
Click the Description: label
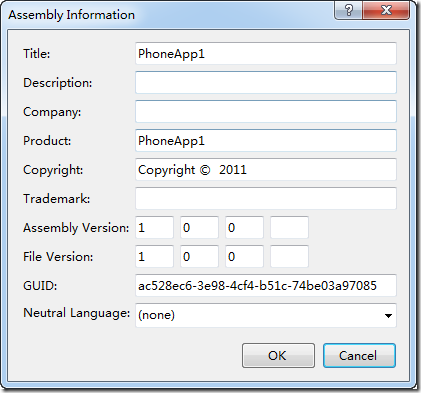[57, 83]
